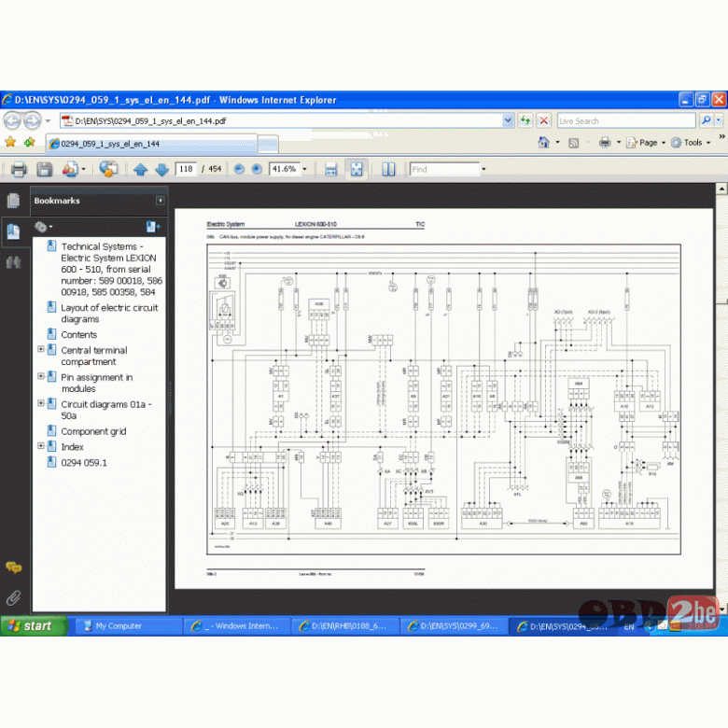Viewport: 728px width, 728px height.
Task: Open the Tools menu dropdown
Action: click(691, 143)
